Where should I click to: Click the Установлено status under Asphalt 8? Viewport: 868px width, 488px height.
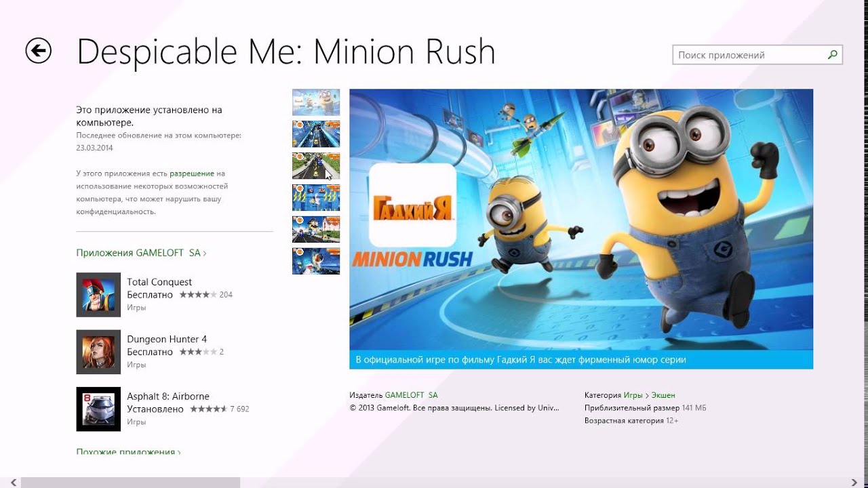(x=155, y=409)
